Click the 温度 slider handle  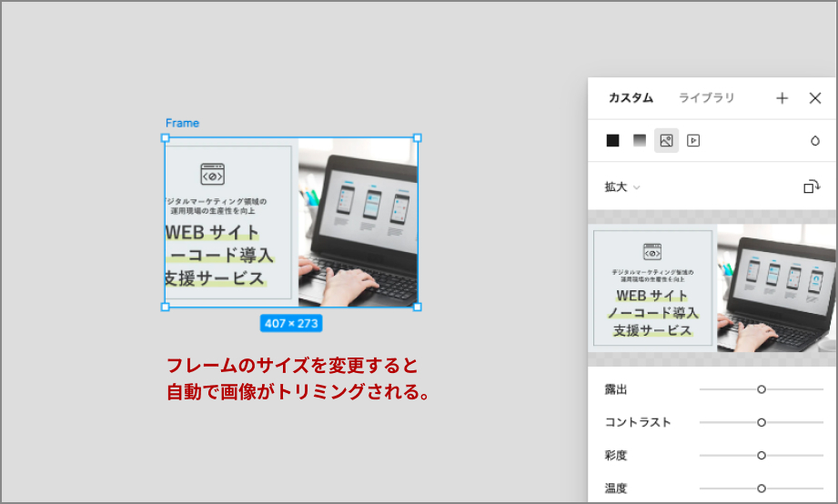(x=762, y=489)
